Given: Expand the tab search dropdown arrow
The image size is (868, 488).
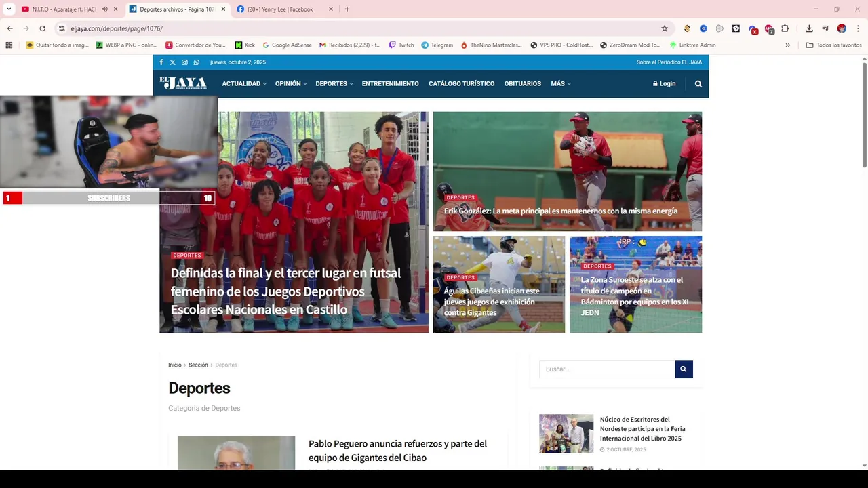Looking at the screenshot, I should [x=9, y=9].
